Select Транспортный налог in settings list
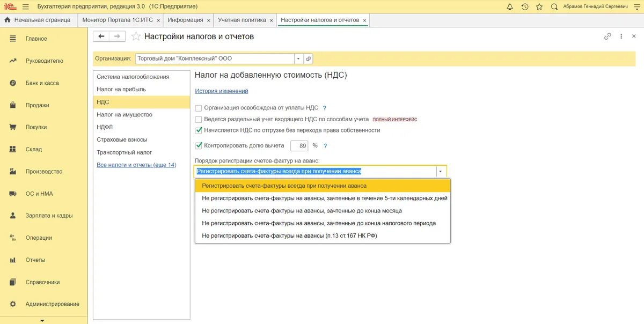The image size is (644, 324). (142, 152)
